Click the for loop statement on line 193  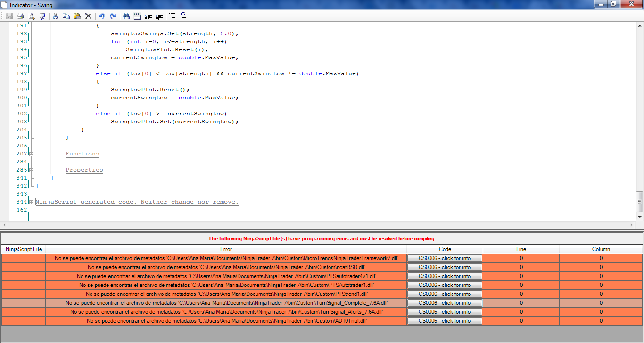[x=169, y=41]
